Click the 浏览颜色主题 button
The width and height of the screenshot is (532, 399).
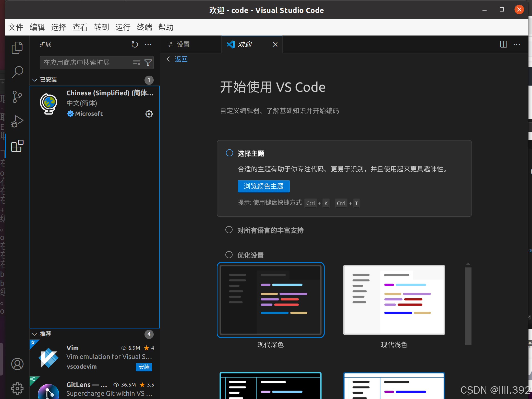[263, 186]
